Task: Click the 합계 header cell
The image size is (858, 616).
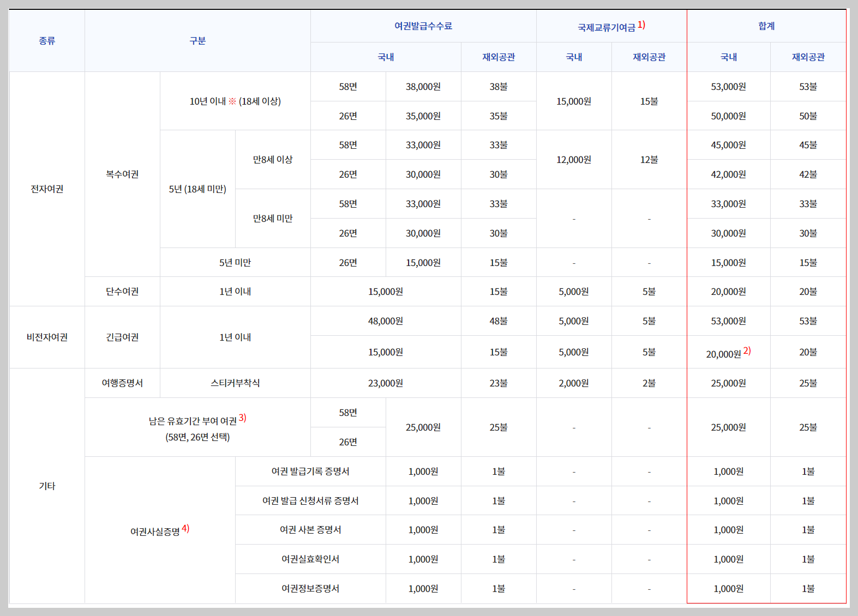Action: pyautogui.click(x=766, y=26)
